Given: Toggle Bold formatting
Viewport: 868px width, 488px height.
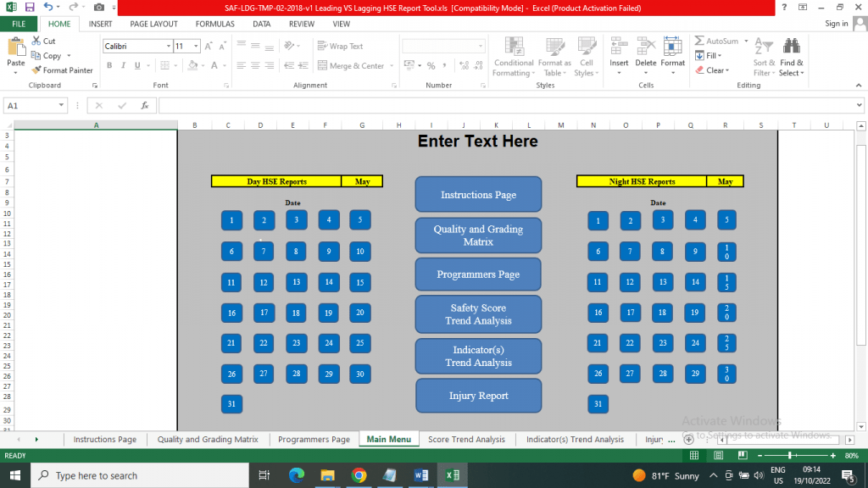Looking at the screenshot, I should (x=109, y=65).
